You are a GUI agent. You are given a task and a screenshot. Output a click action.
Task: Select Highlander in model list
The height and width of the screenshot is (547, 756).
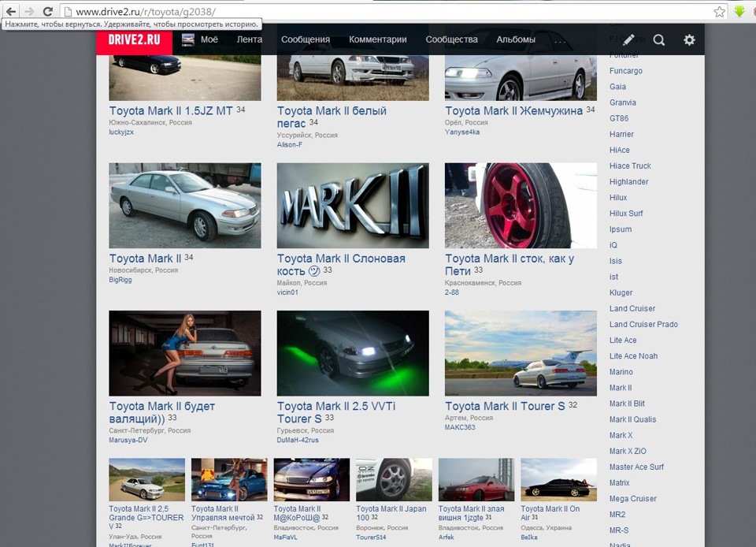pos(628,182)
